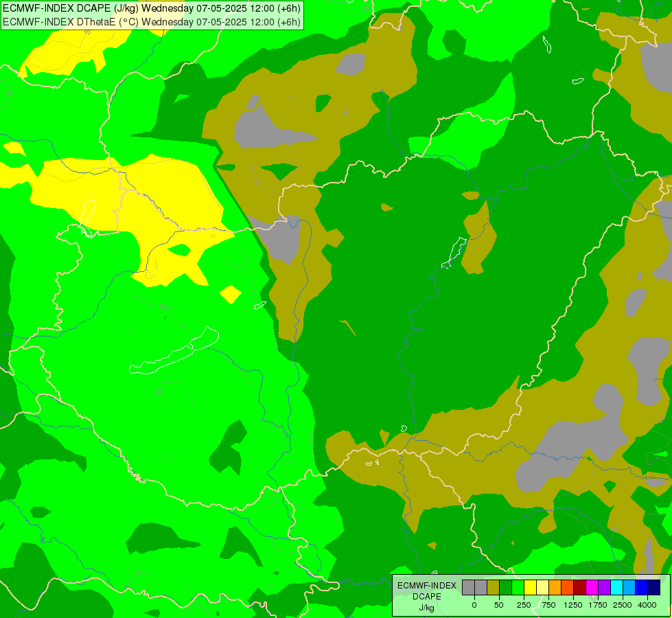Click the navy swatch above 4000

tap(654, 588)
